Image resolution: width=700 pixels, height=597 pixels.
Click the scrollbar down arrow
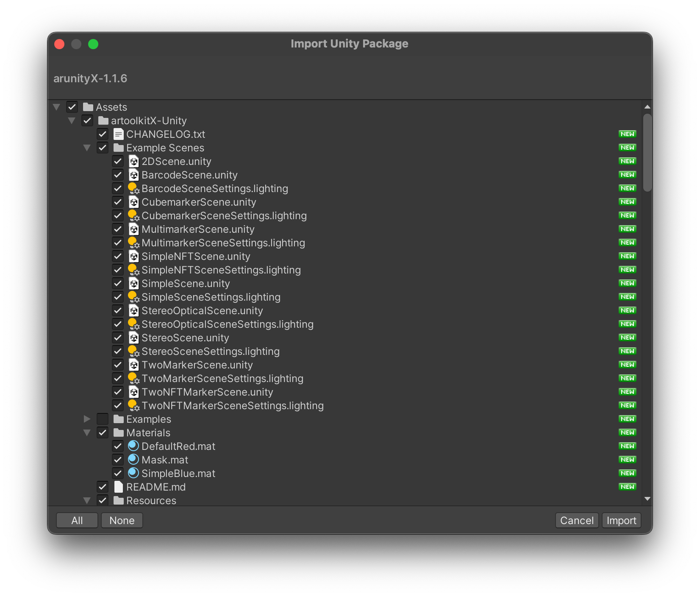click(x=647, y=499)
